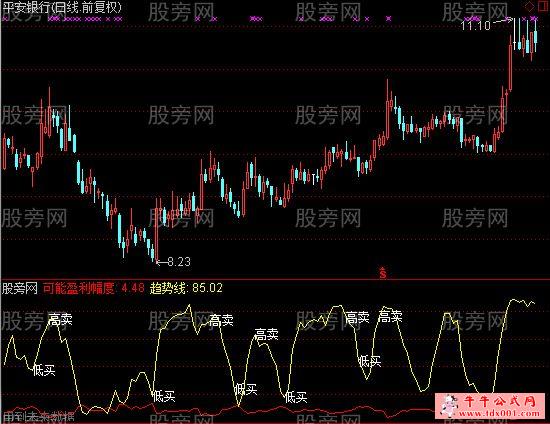Click the first 高卖 signal label on left
The image size is (550, 424).
pyautogui.click(x=60, y=319)
